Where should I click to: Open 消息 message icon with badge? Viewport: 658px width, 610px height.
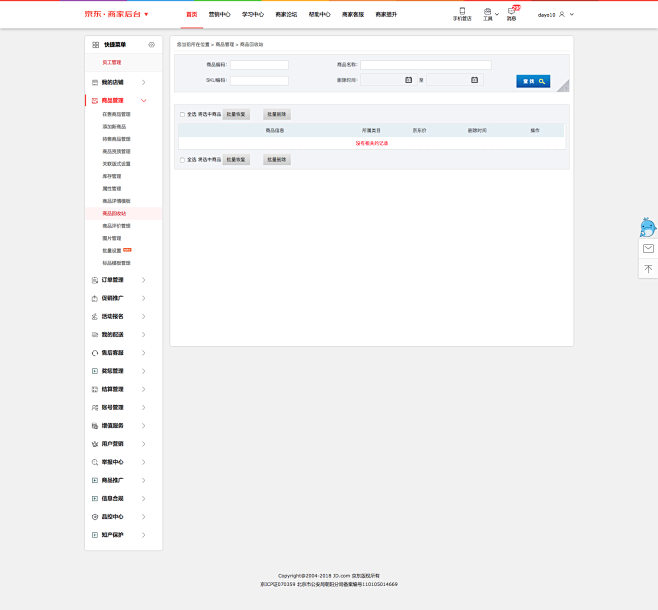(511, 11)
